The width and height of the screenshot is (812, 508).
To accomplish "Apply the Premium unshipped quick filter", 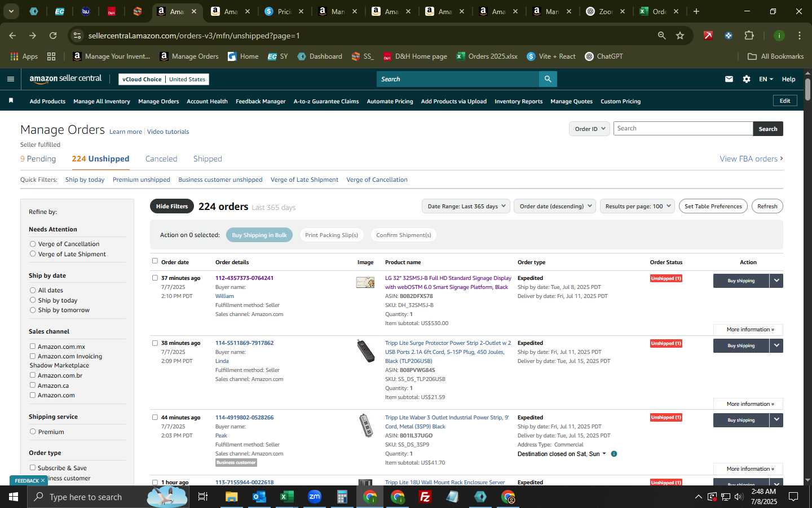I will [141, 179].
